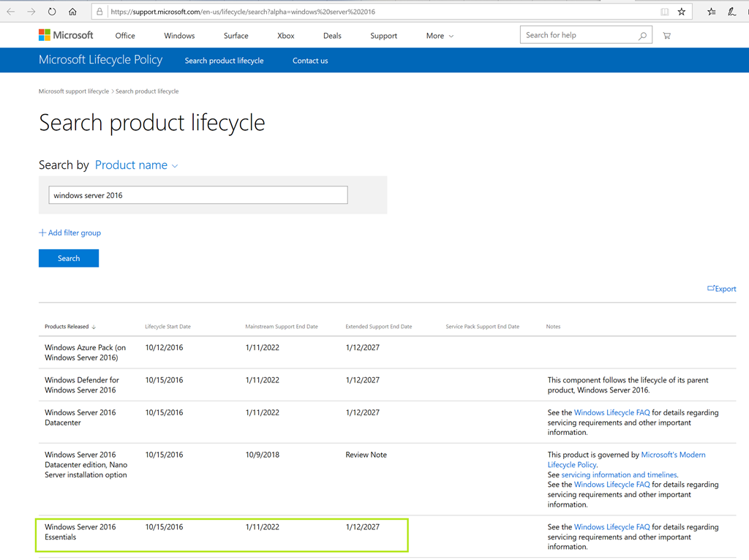The image size is (749, 560).
Task: Open the shopping cart icon
Action: [666, 36]
